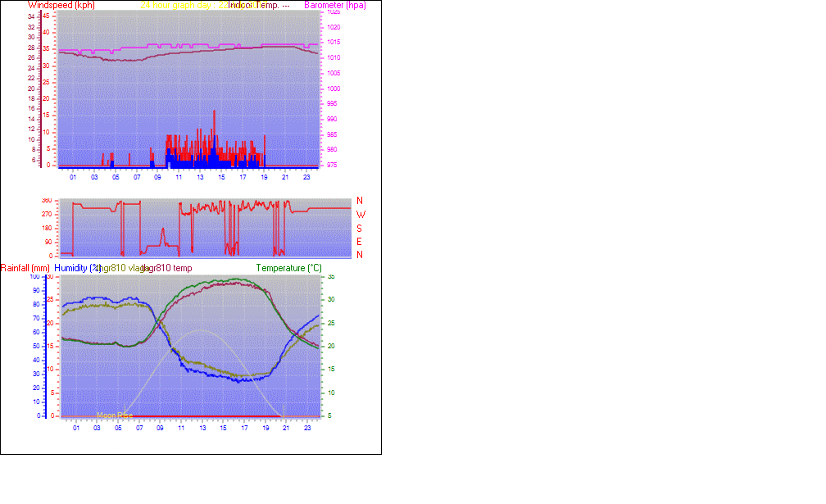Click the E wind direction label
This screenshot has width=826, height=504.
coord(360,242)
